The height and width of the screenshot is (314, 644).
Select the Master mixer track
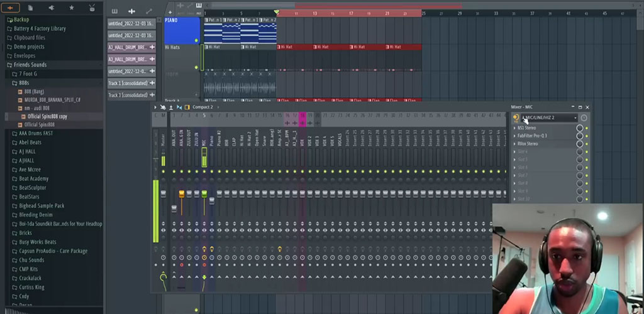click(163, 141)
